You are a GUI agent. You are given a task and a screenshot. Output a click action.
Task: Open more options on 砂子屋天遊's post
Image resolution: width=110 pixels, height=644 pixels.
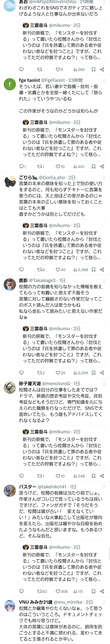[104, 383]
